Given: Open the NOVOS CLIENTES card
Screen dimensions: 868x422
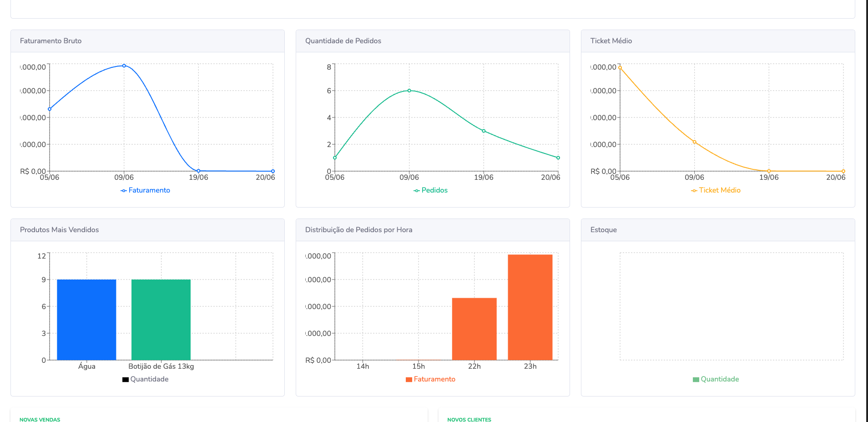Looking at the screenshot, I should pyautogui.click(x=469, y=419).
